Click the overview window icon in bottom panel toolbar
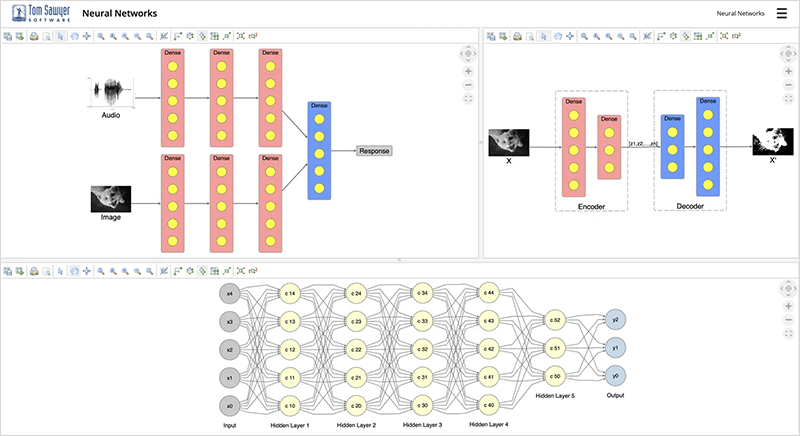The image size is (800, 436). pos(164,271)
